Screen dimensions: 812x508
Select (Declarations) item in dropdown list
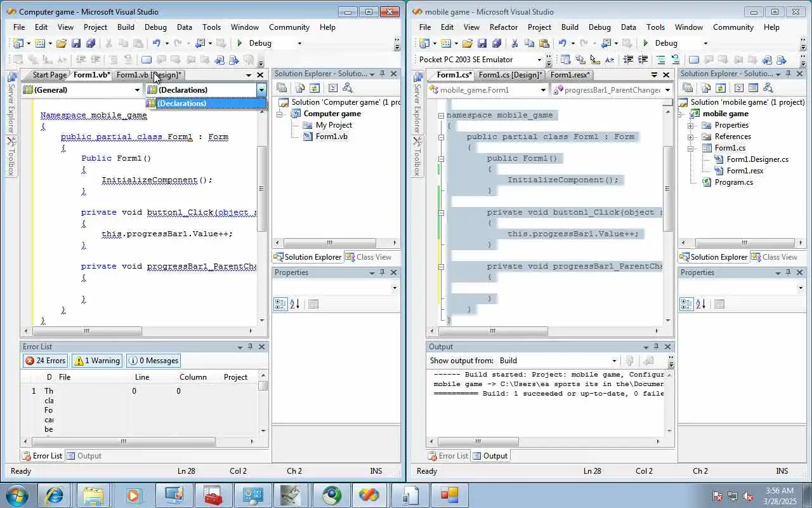[x=206, y=104]
